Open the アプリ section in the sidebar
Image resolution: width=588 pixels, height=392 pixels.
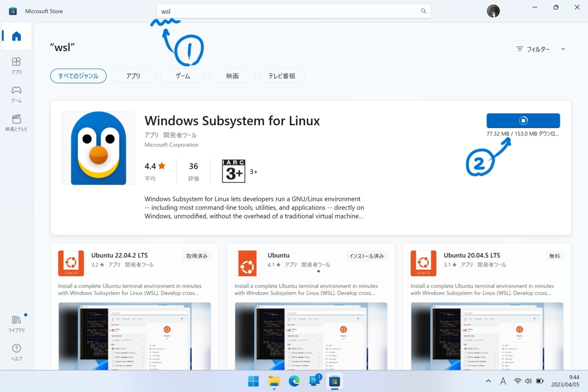point(16,66)
